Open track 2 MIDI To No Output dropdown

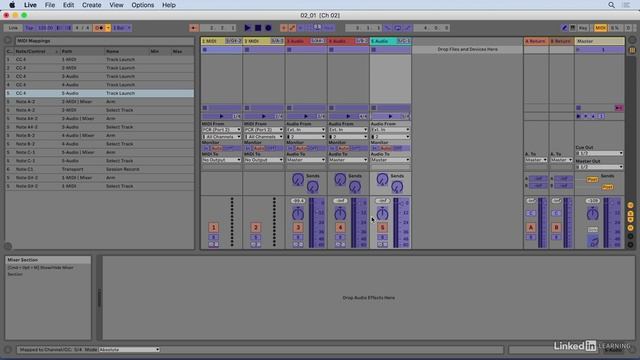pos(264,160)
